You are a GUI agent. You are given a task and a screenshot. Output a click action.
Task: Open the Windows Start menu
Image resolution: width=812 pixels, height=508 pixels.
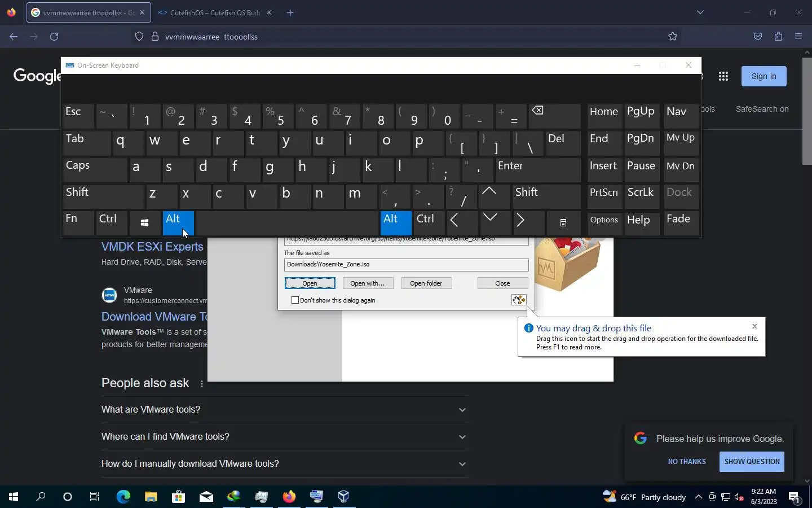tap(14, 497)
